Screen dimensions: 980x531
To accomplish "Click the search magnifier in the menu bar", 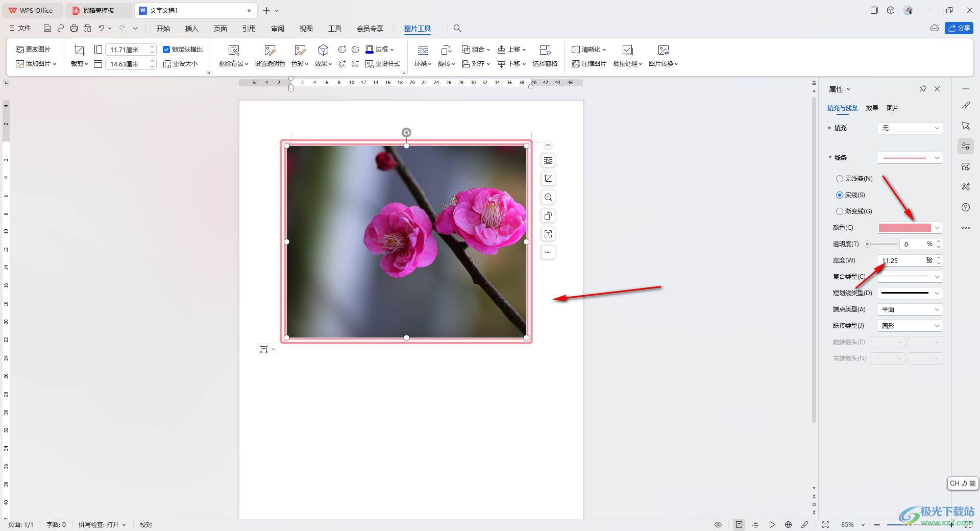I will pos(457,29).
